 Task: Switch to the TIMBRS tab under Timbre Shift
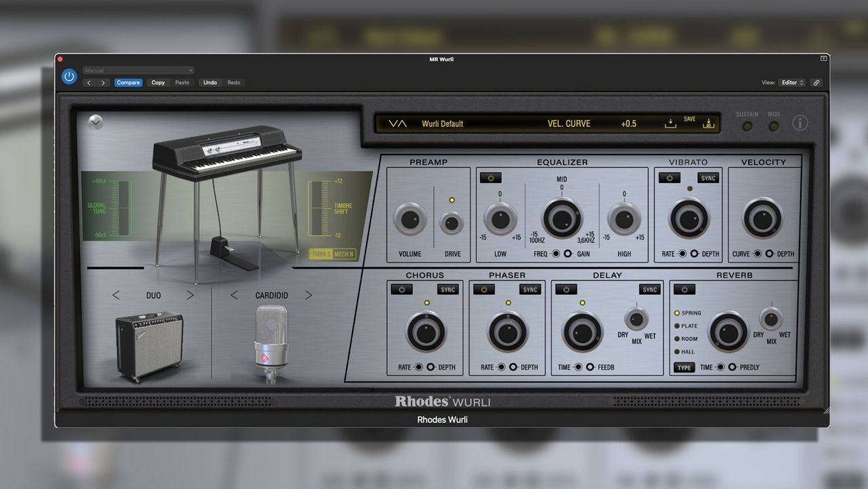pyautogui.click(x=321, y=254)
